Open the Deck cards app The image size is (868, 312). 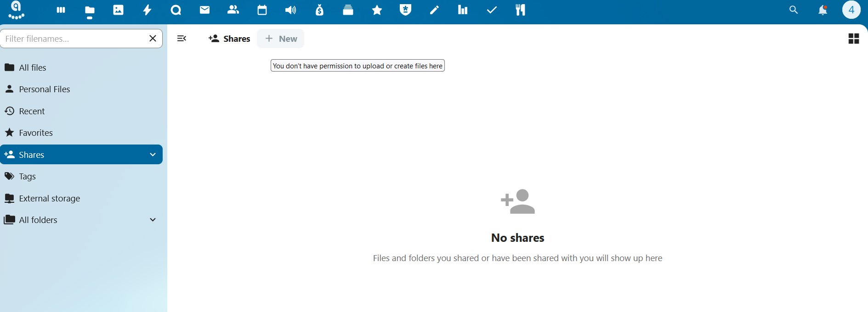pos(348,10)
